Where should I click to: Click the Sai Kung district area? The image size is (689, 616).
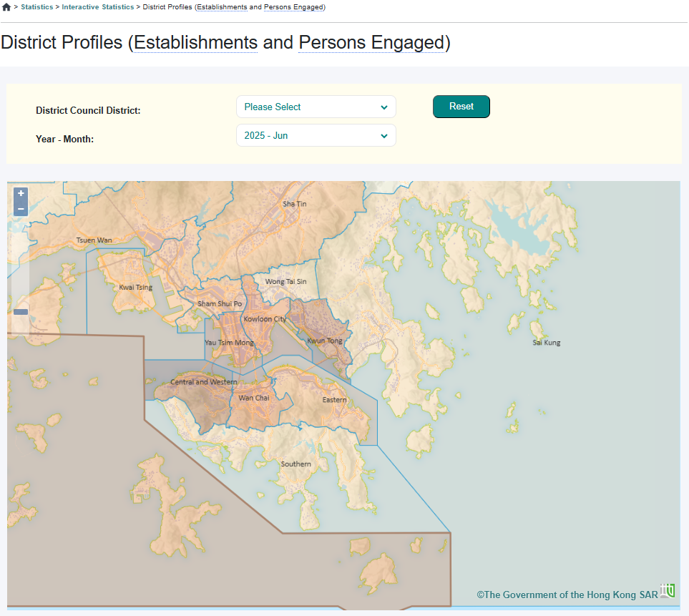point(545,343)
